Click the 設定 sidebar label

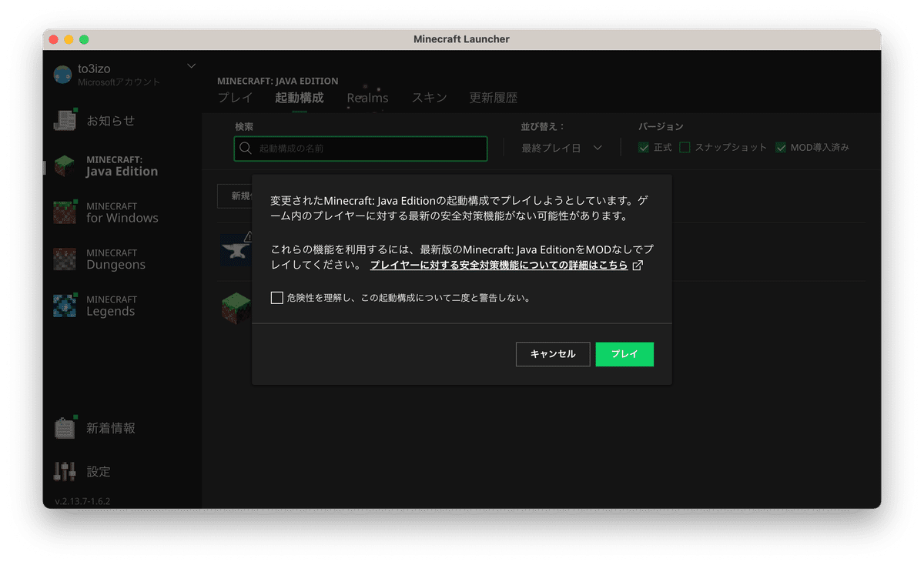click(x=99, y=472)
